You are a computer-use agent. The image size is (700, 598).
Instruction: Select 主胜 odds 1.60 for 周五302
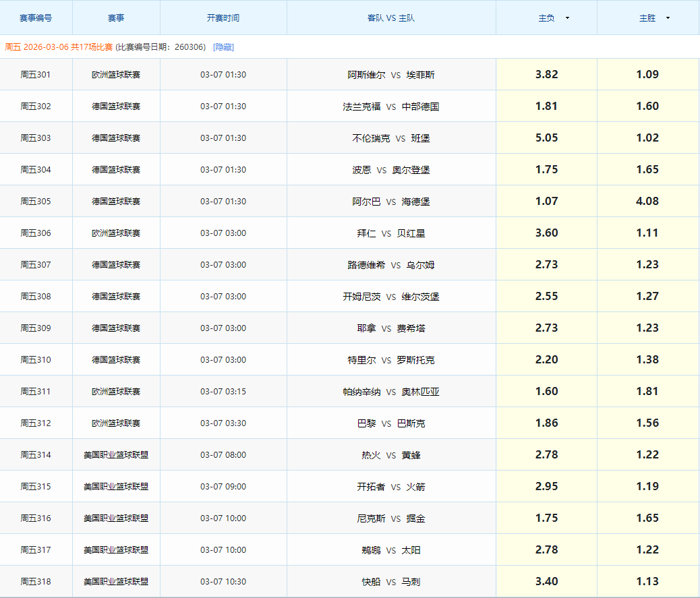[647, 107]
